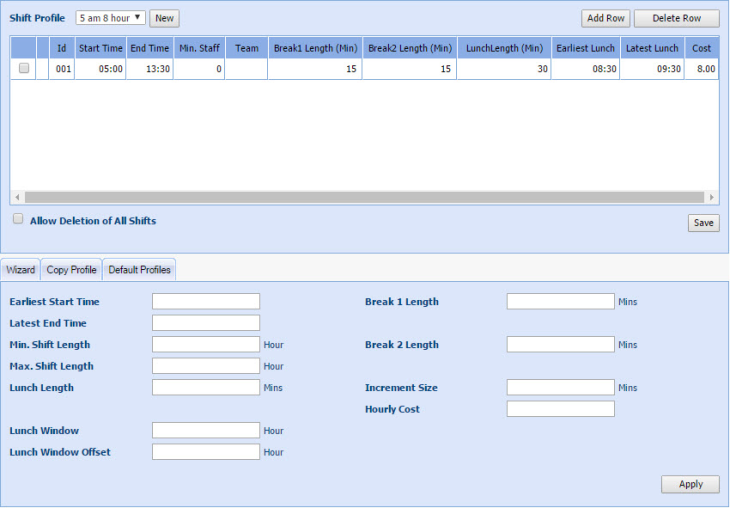Open the Shift Profile dropdown
This screenshot has width=730, height=508.
point(110,18)
